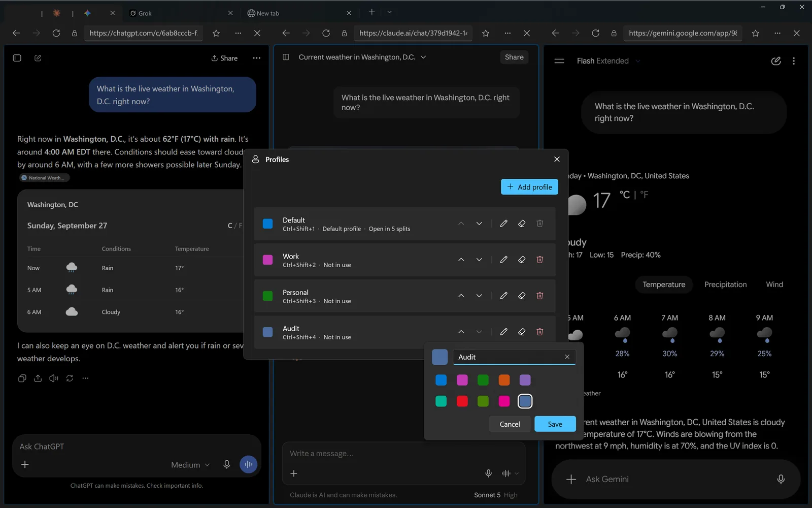Save the Audit profile changes
This screenshot has height=508, width=812.
[555, 424]
